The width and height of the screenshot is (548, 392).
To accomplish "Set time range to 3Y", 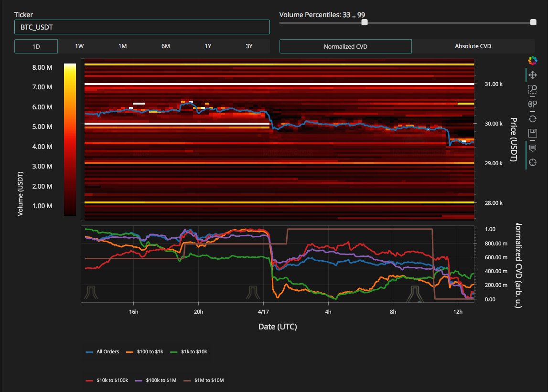I will coord(249,46).
